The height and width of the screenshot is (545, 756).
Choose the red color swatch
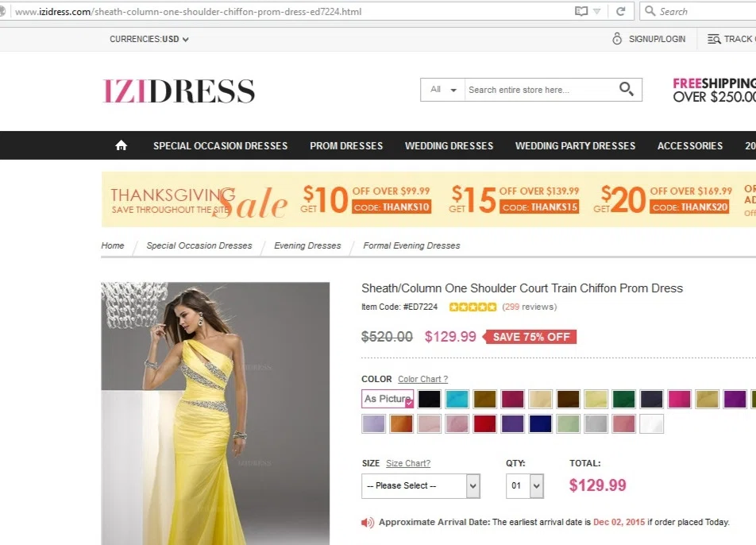click(484, 423)
